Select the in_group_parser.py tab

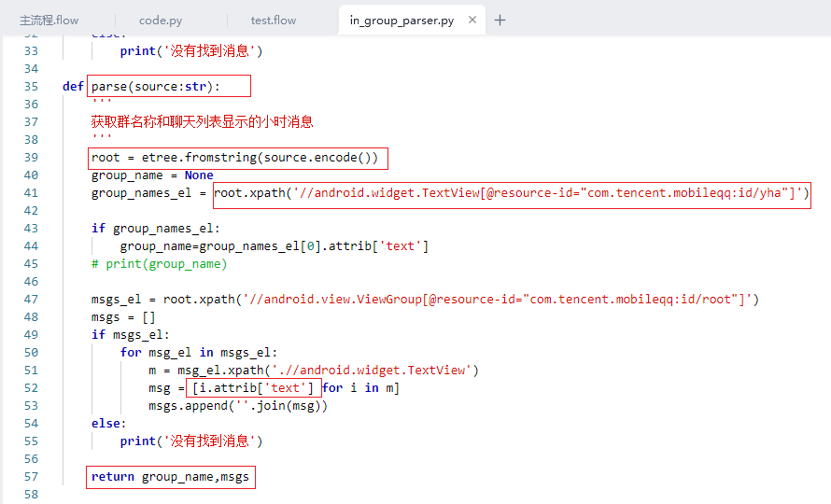click(x=401, y=20)
